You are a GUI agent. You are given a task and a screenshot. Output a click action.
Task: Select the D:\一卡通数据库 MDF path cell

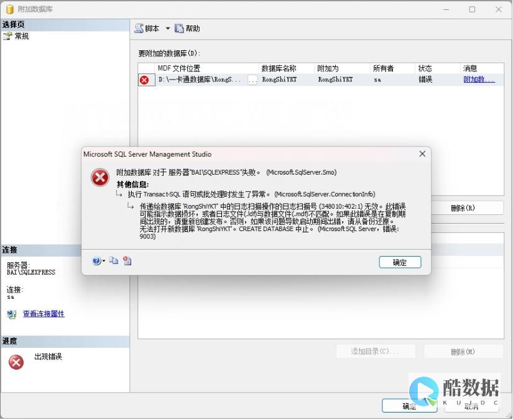click(x=200, y=80)
